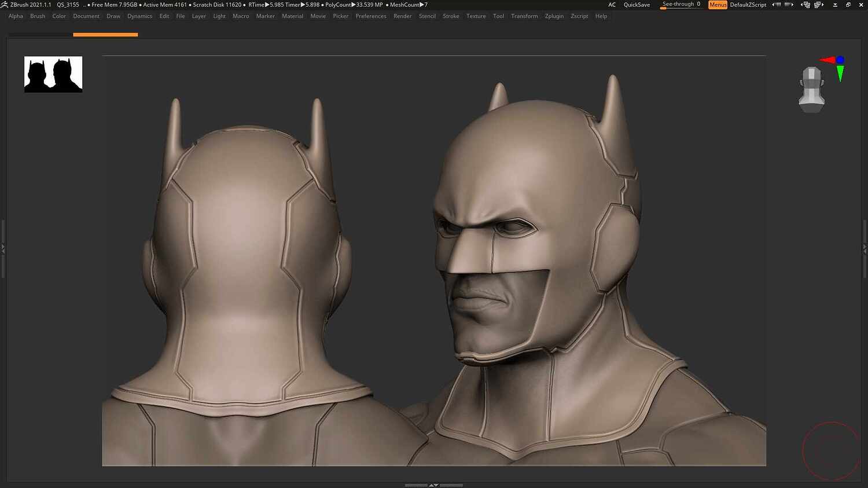Toggle the orange tab indicator above the canvas
Viewport: 868px width, 488px height.
click(x=105, y=34)
